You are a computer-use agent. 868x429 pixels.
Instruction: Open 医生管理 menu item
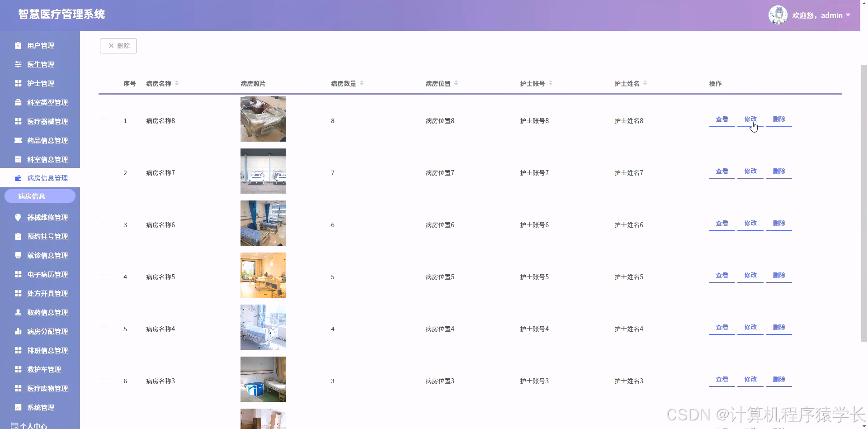(x=40, y=64)
